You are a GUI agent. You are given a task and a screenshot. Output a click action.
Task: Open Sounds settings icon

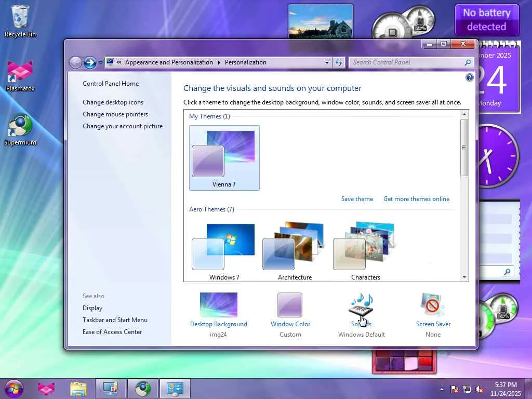(362, 305)
